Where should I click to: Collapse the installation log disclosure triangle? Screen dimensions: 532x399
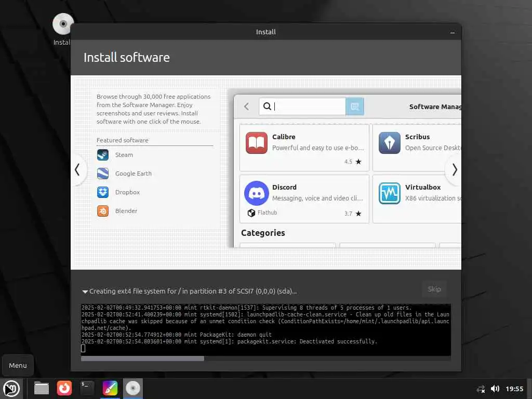pyautogui.click(x=85, y=291)
